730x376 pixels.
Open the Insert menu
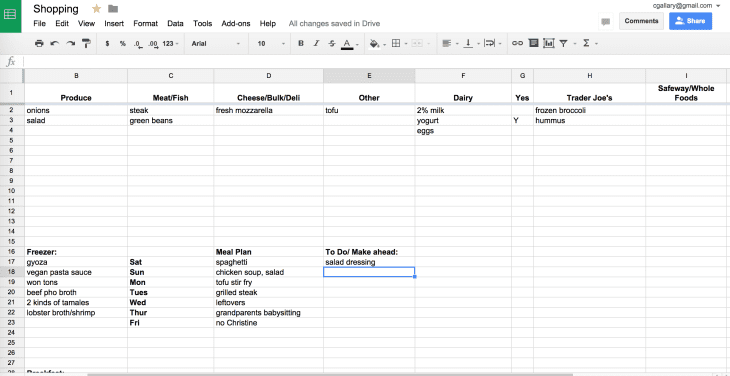click(x=114, y=23)
